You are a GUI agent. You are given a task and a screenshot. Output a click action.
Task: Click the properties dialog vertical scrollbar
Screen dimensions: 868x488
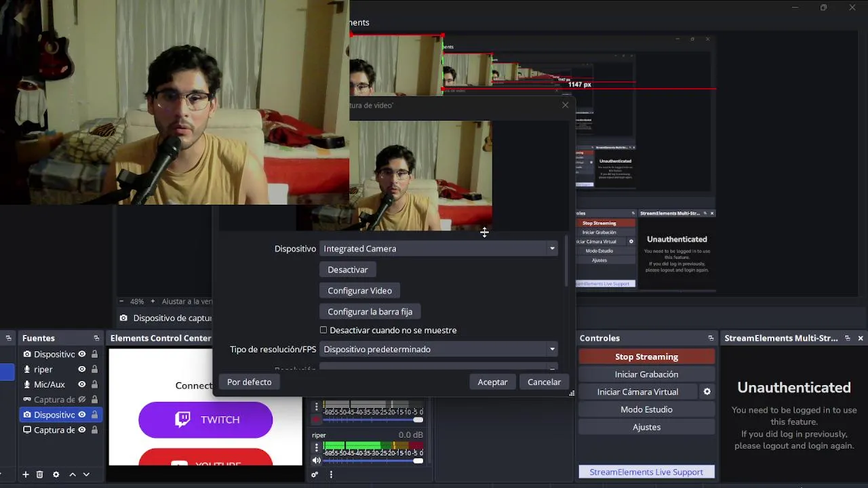[566, 262]
